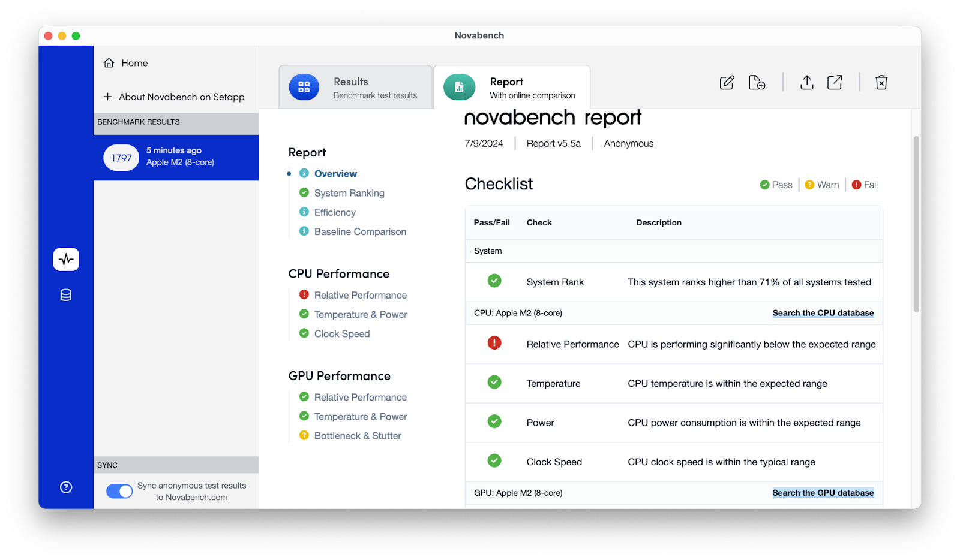
Task: Click red fail icon for Relative Performance row
Action: 494,343
